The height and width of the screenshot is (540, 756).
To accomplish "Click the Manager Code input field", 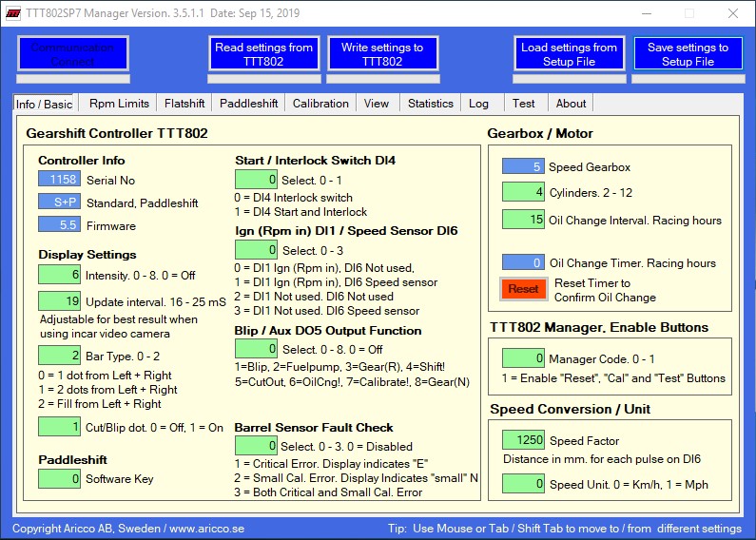I will point(523,358).
